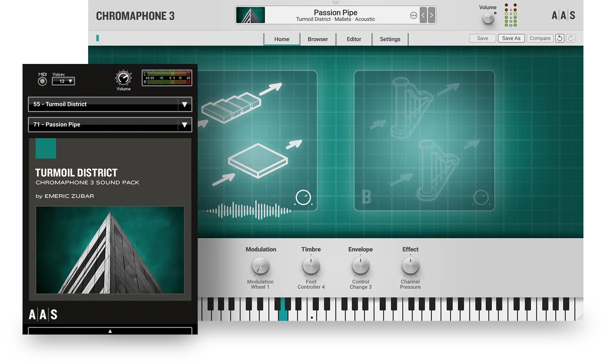606x364 pixels.
Task: Toggle layer B panel with harps
Action: (424, 140)
